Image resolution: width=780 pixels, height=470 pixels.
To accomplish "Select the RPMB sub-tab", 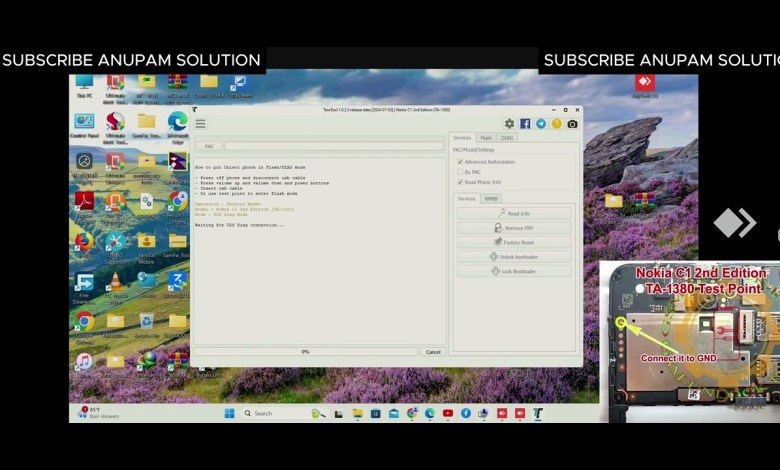I will point(491,198).
